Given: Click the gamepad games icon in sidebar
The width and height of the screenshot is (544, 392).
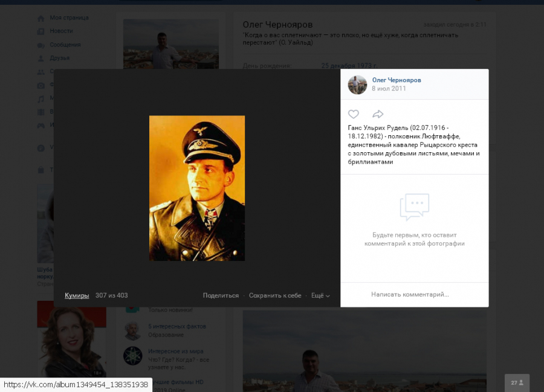Looking at the screenshot, I should (x=41, y=126).
